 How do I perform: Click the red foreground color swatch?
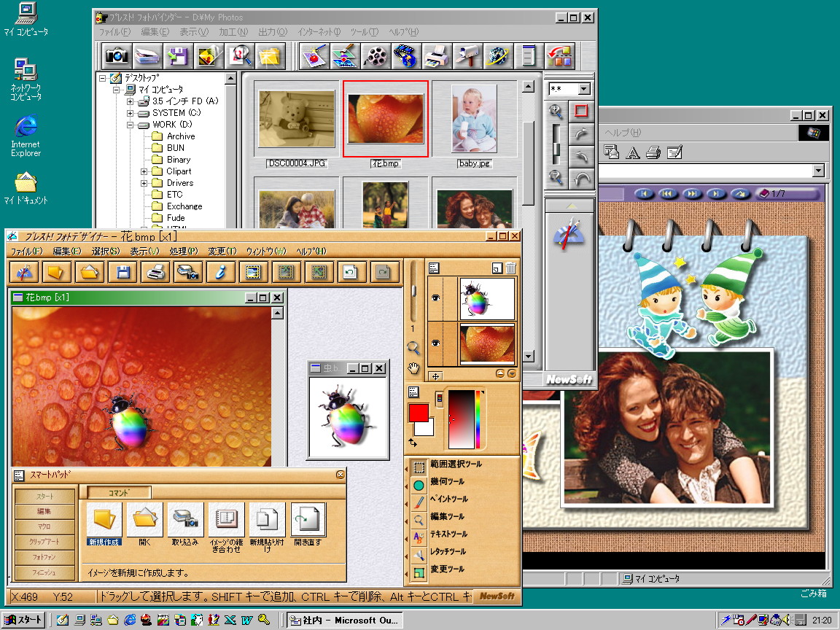click(419, 413)
